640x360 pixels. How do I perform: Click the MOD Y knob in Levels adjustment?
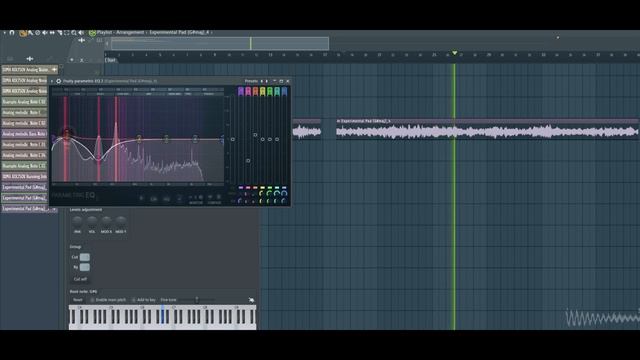120,222
